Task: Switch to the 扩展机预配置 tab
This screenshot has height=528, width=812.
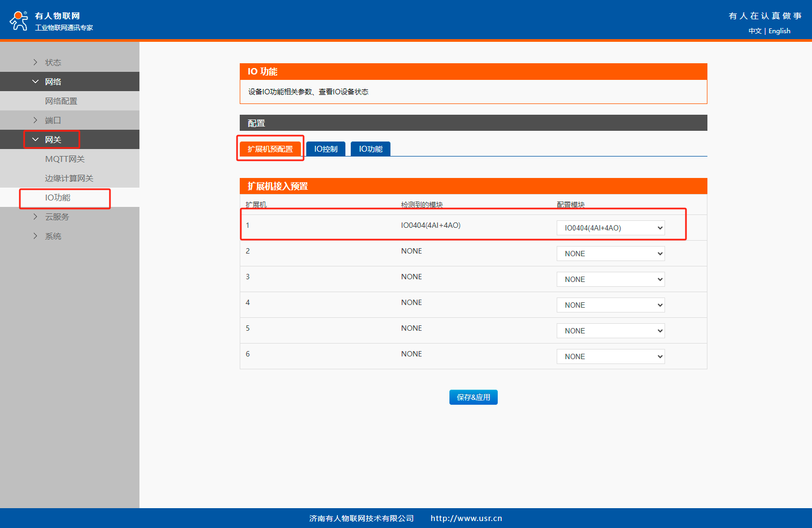Action: click(270, 149)
